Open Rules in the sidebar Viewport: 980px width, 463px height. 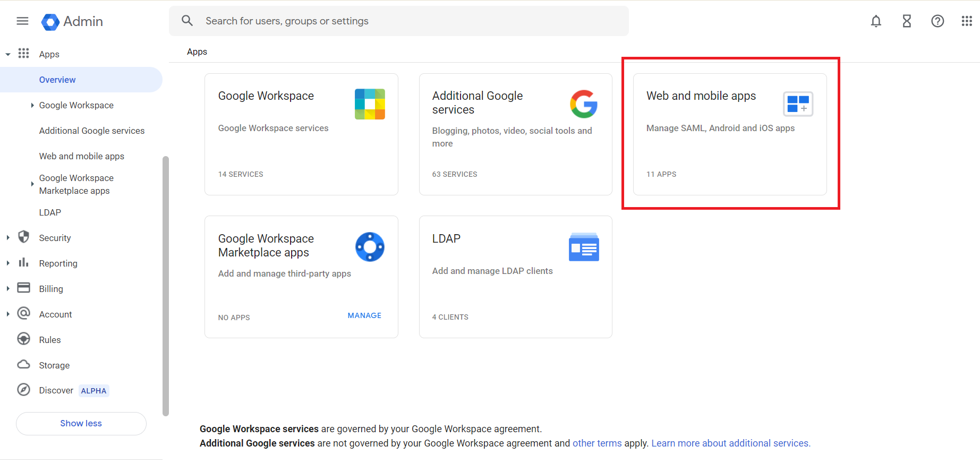click(50, 340)
